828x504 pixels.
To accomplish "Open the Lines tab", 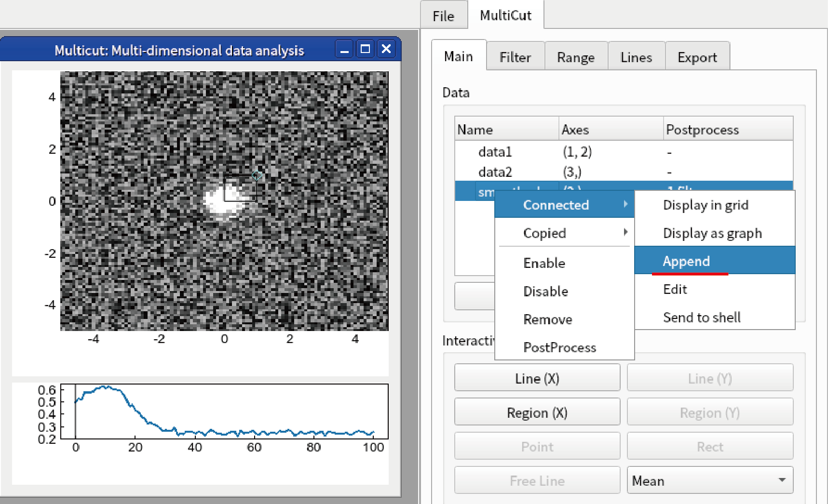I will tap(636, 57).
